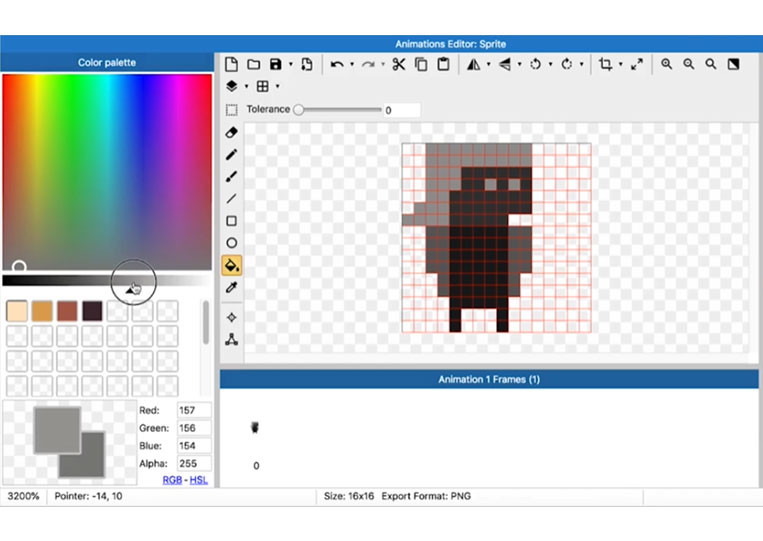Open the crop options dropdown
The height and width of the screenshot is (541, 763).
pos(620,64)
